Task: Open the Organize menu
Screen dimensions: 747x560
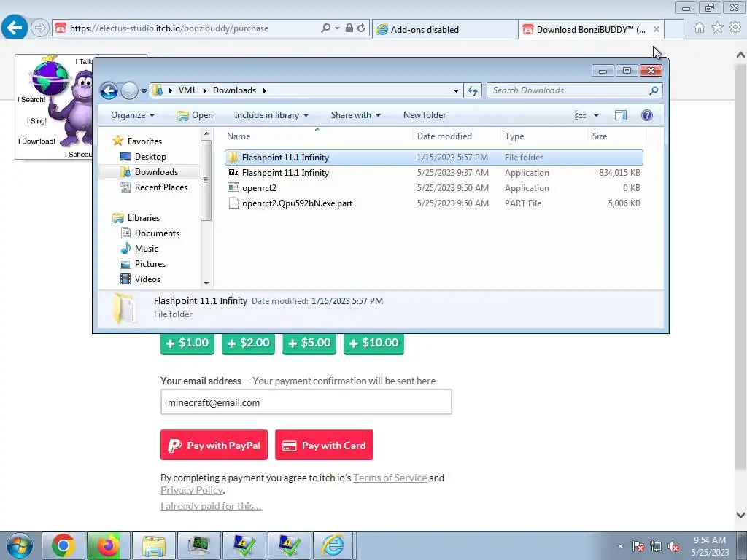Action: click(x=133, y=115)
